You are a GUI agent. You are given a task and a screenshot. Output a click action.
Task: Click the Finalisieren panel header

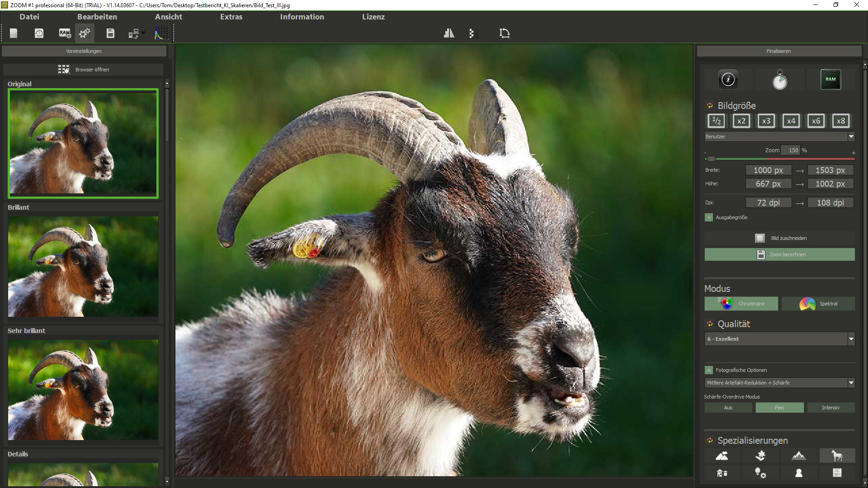point(779,51)
